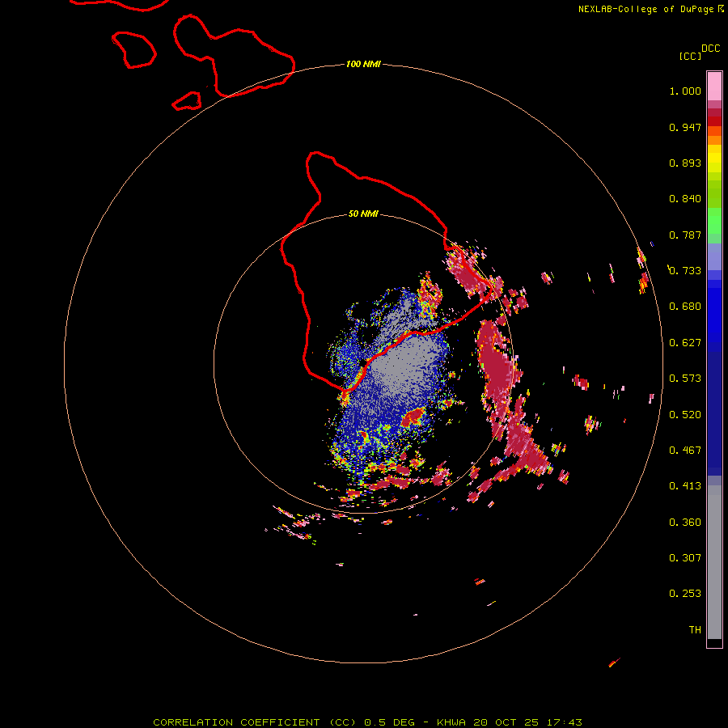Pick the bright green segment of color bar
728x728 pixels.
tap(714, 221)
